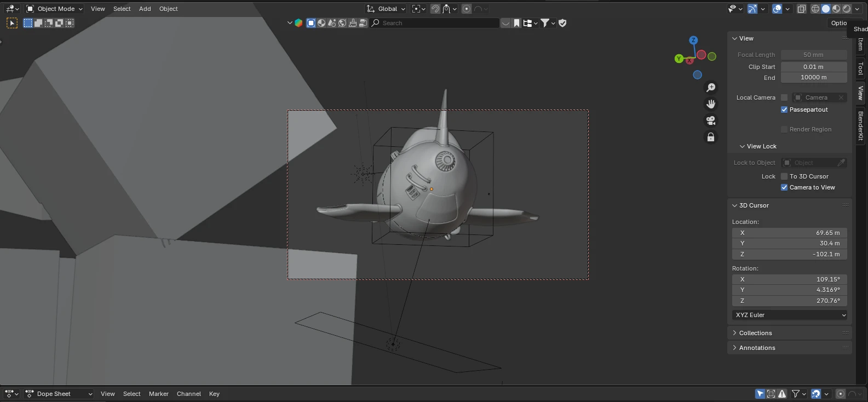Open the Marker menu in Dope Sheet
The width and height of the screenshot is (868, 402).
click(x=158, y=394)
